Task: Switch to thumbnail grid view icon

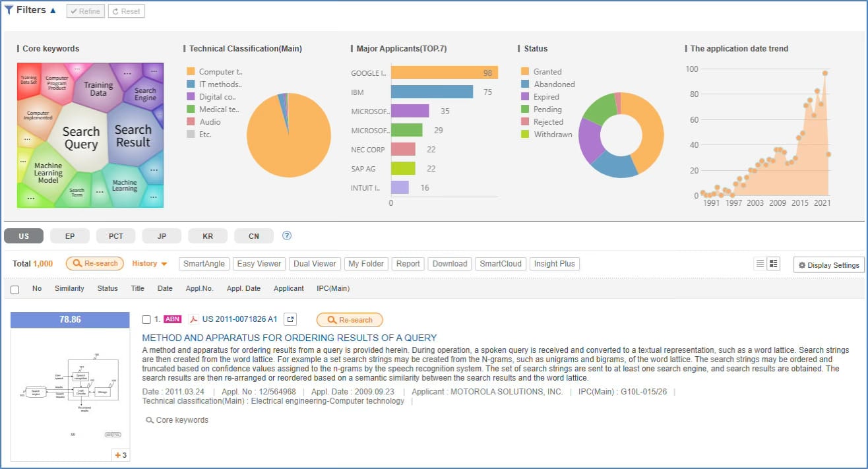Action: (x=773, y=264)
